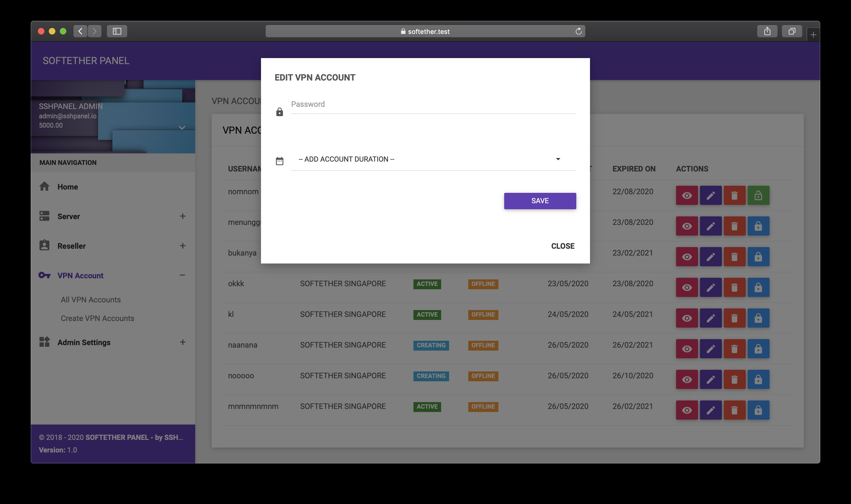Viewport: 851px width, 504px height.
Task: Open Home in main navigation
Action: [x=113, y=187]
